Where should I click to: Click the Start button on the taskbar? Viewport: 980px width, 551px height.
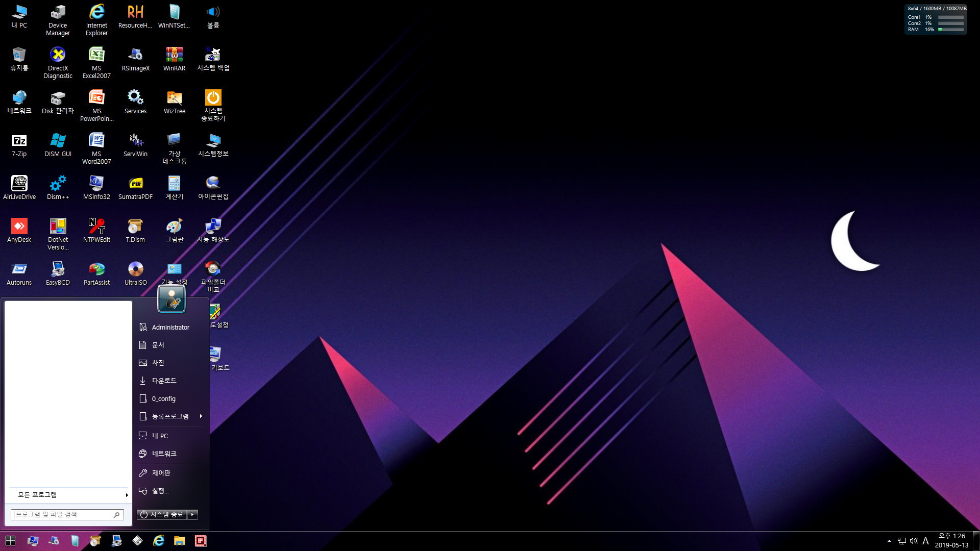(x=10, y=541)
